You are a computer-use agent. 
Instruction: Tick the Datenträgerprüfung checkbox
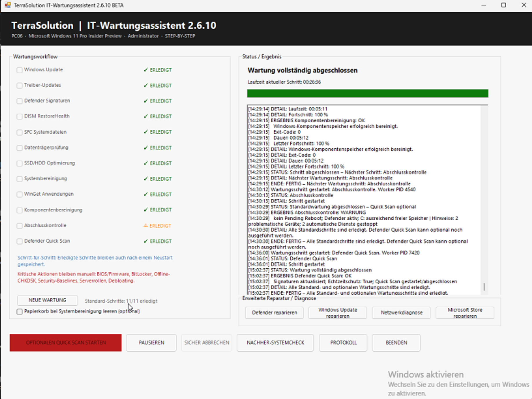(19, 148)
